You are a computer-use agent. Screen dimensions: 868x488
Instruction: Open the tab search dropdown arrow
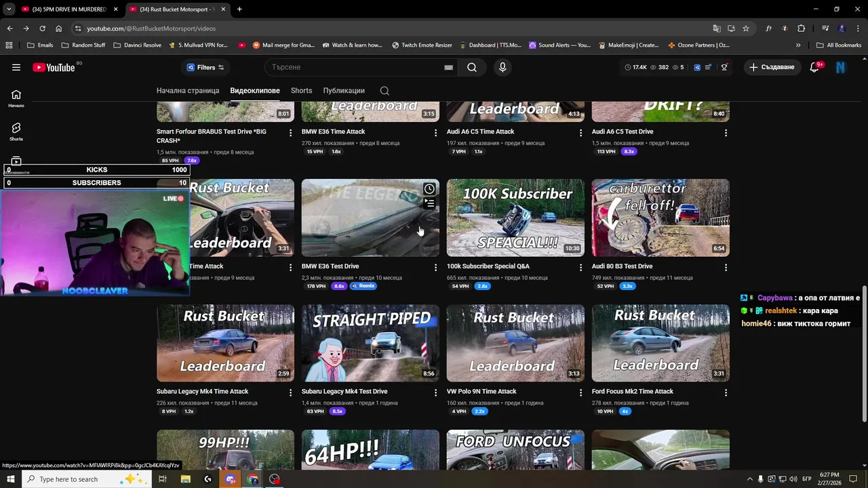[9, 9]
